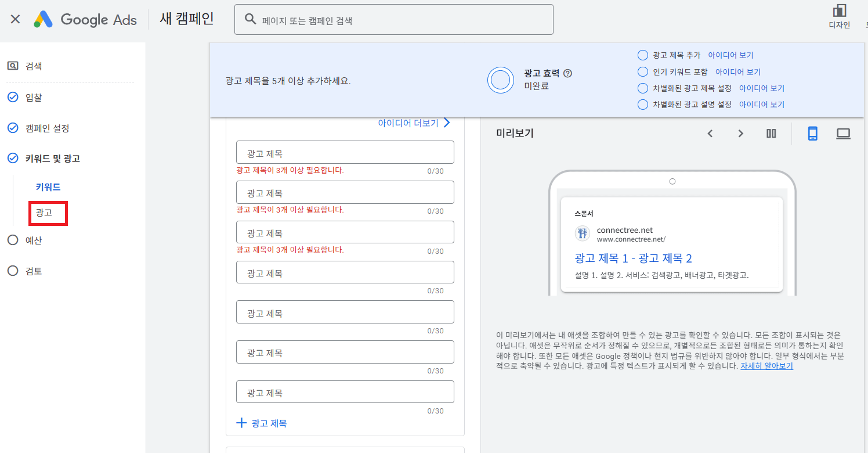Click the 검색 step search icon
This screenshot has width=868, height=453.
tap(13, 66)
